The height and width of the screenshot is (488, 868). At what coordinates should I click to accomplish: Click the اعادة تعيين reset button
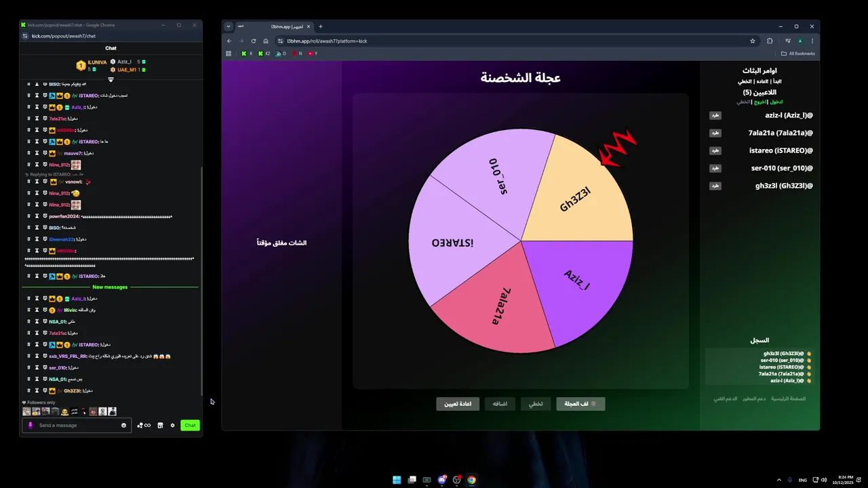pos(458,404)
